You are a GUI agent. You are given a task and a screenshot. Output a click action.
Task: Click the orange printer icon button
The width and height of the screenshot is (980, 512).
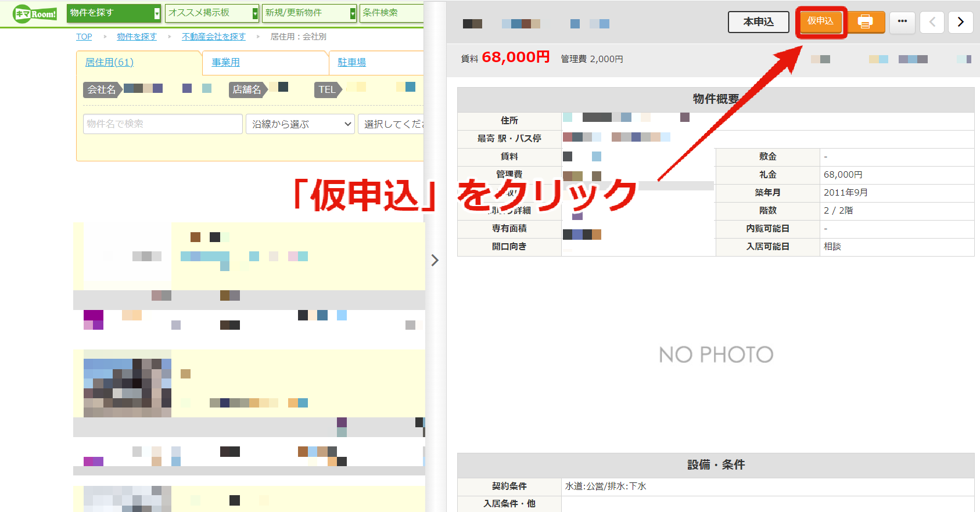coord(866,22)
